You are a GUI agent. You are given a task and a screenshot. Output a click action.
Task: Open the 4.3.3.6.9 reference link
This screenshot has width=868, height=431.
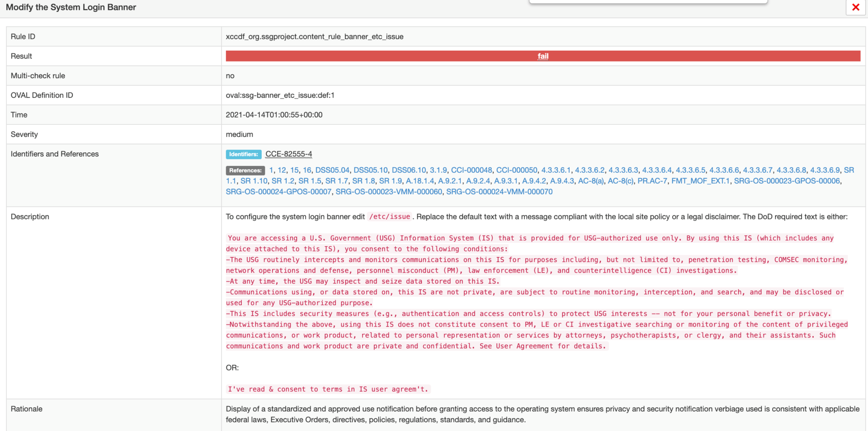(x=825, y=170)
